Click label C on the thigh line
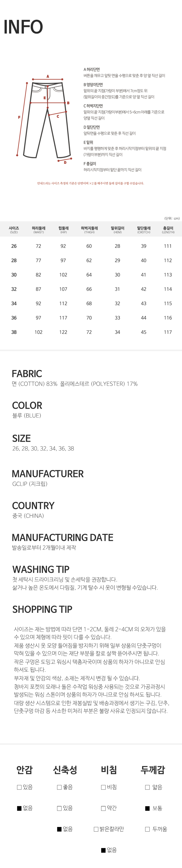The image size is (182, 868). (x=58, y=117)
